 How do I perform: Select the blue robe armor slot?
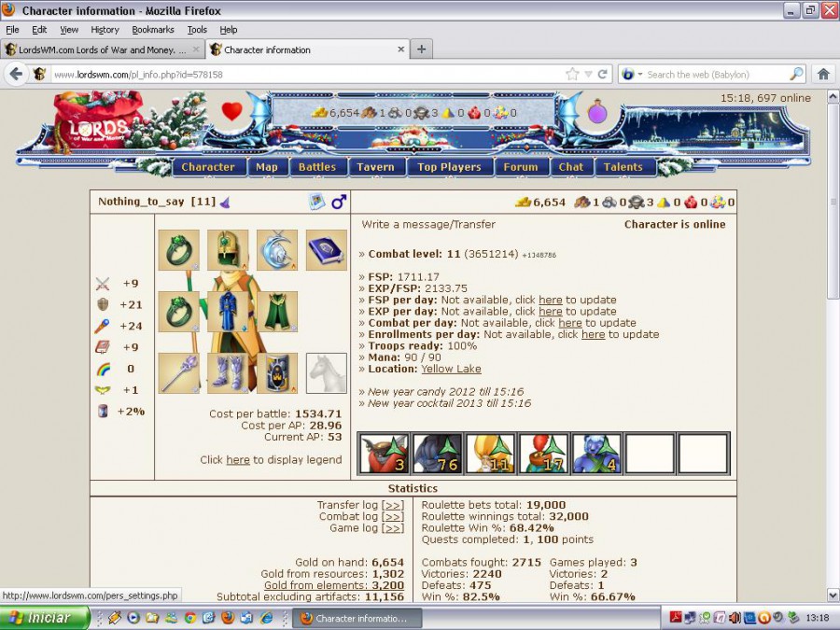[228, 312]
